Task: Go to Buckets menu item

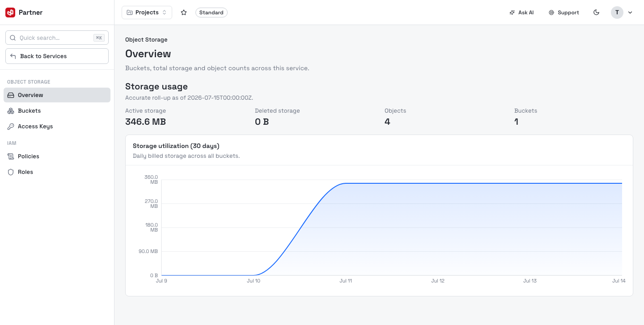Action: coord(57,111)
